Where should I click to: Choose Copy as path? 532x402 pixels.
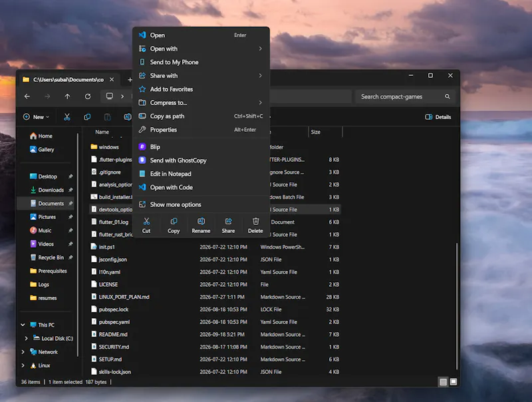point(201,116)
